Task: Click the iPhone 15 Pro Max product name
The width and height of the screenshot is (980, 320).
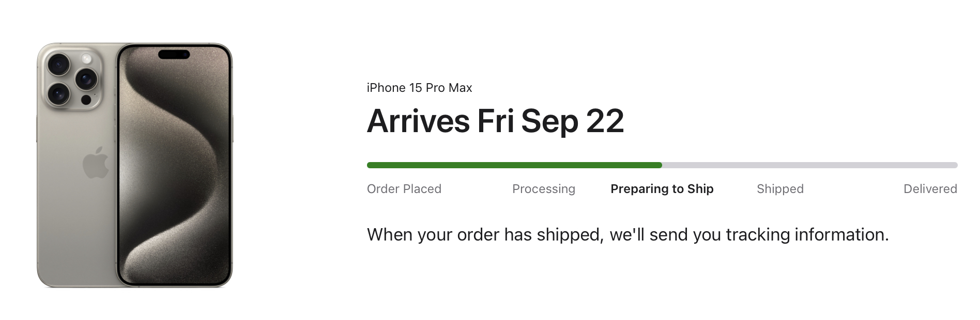Action: pos(419,88)
